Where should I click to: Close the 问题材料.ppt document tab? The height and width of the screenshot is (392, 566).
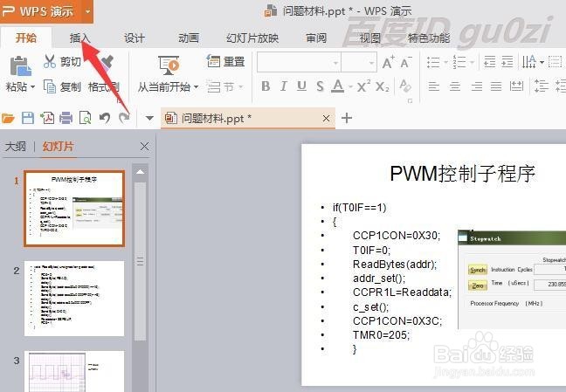[x=326, y=118]
